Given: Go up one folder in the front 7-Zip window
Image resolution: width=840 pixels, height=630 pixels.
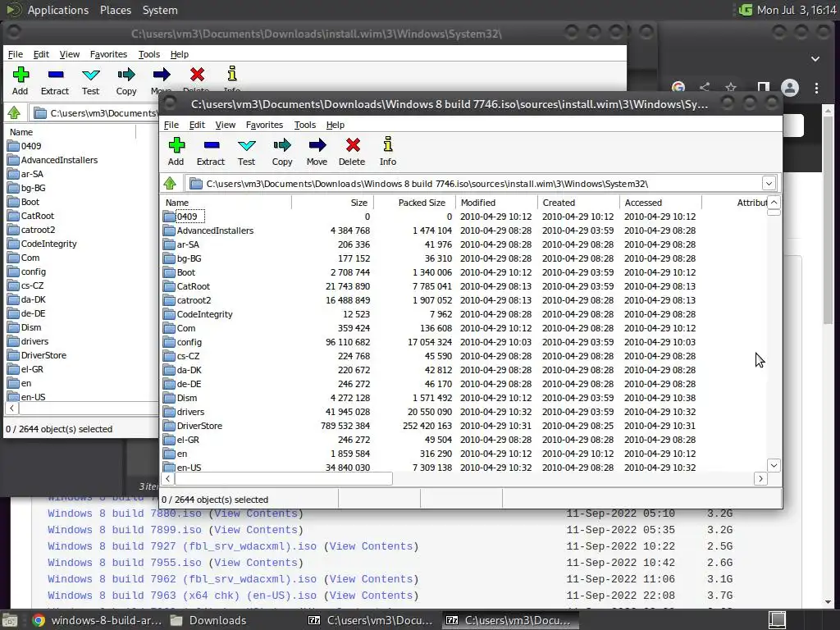Looking at the screenshot, I should point(170,183).
